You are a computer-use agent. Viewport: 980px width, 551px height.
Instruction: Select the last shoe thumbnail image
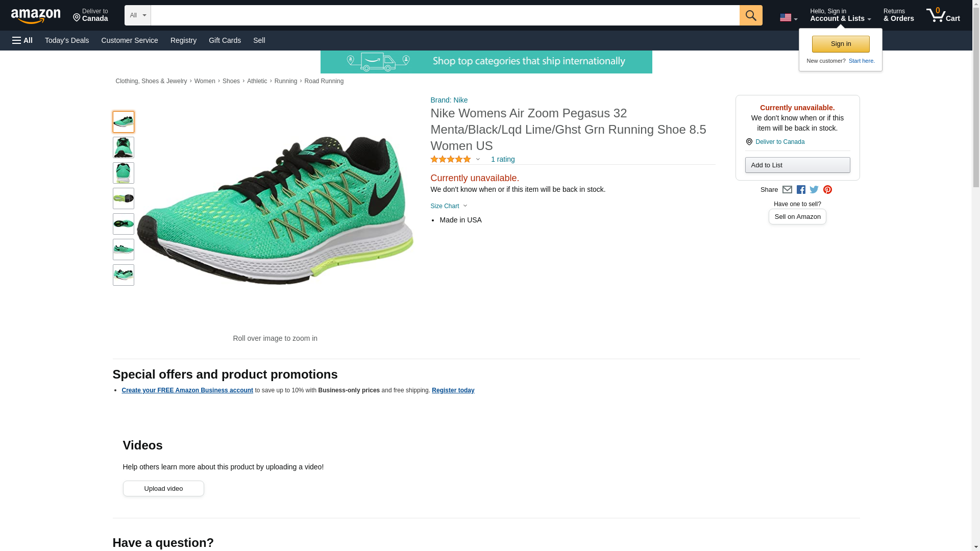click(x=124, y=275)
